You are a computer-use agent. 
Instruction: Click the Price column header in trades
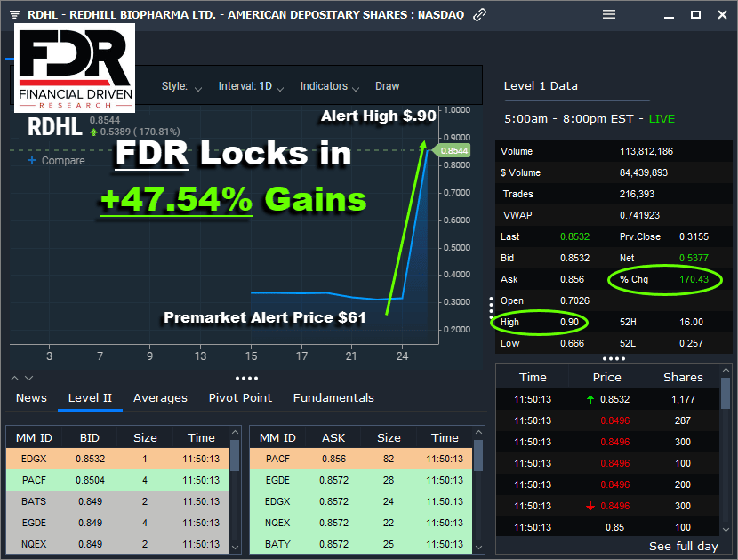pyautogui.click(x=606, y=378)
